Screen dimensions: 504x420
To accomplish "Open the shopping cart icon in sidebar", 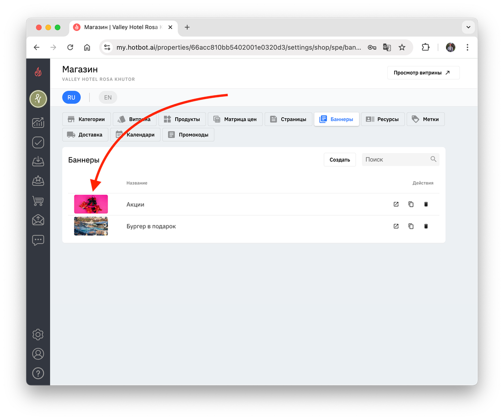I will pos(38,201).
